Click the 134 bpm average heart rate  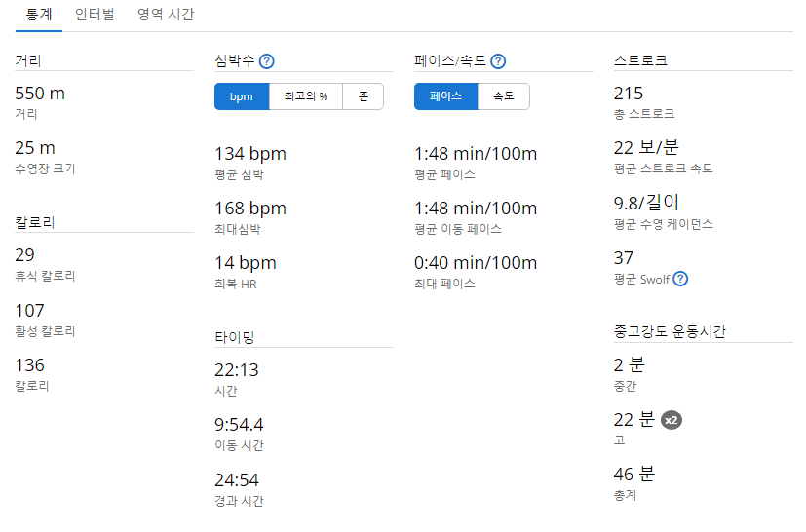(250, 154)
